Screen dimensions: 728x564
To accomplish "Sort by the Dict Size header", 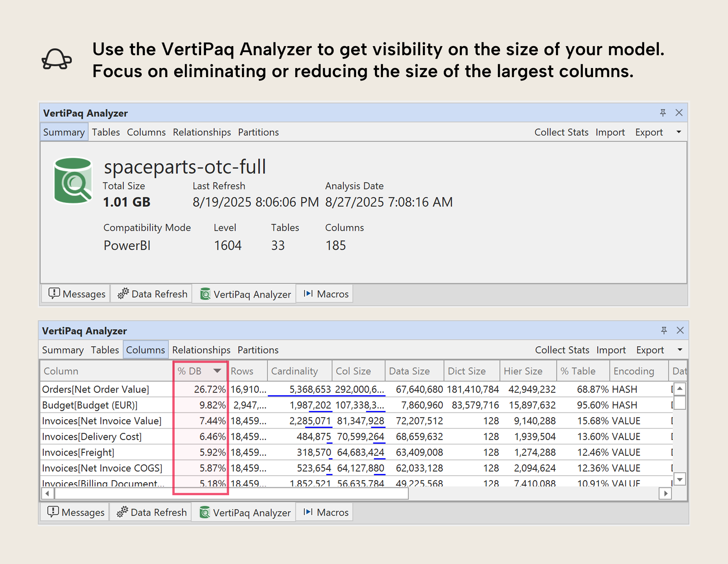I will [472, 371].
